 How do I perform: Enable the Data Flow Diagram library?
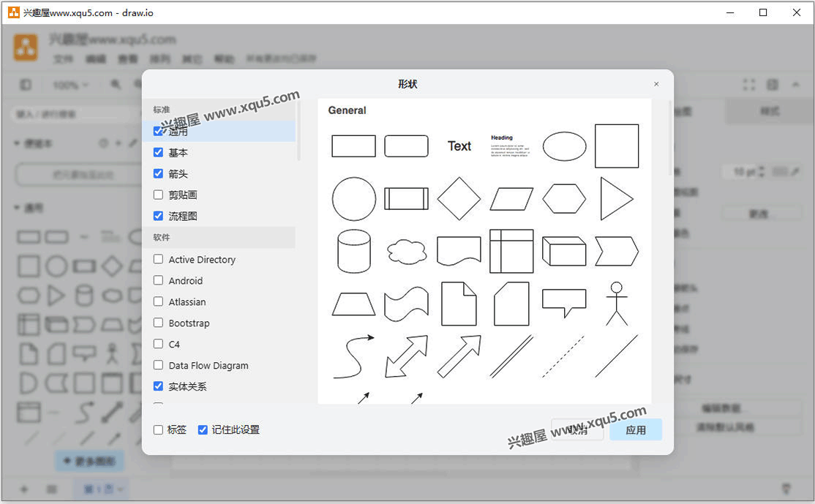point(158,365)
